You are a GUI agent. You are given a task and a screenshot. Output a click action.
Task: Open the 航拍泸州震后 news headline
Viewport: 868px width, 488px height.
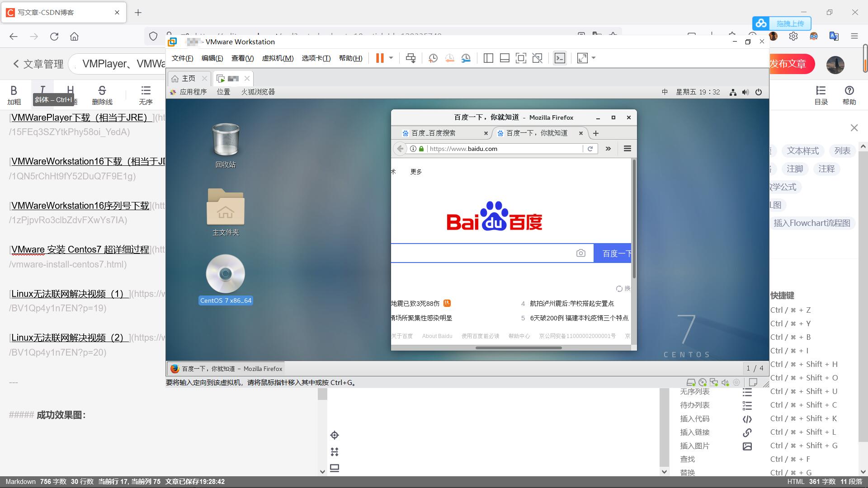point(572,304)
